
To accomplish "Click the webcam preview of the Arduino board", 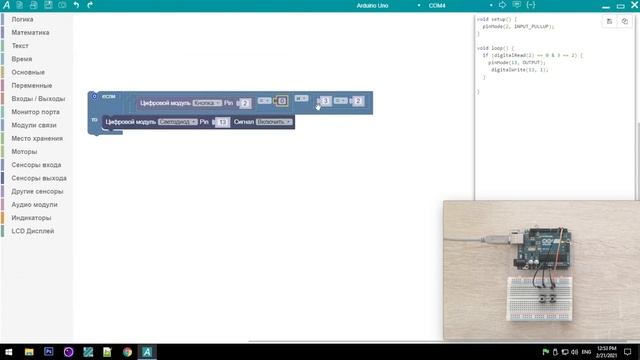I will 541,270.
